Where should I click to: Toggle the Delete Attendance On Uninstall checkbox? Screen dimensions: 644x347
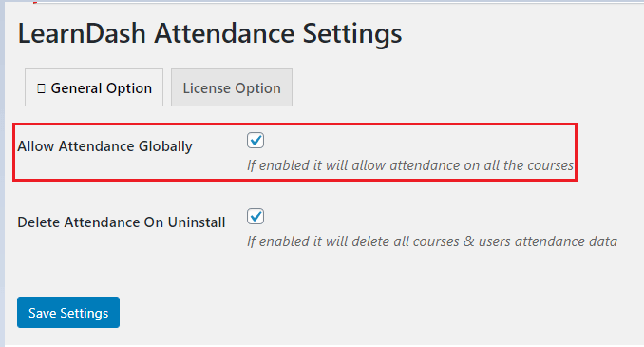(256, 217)
